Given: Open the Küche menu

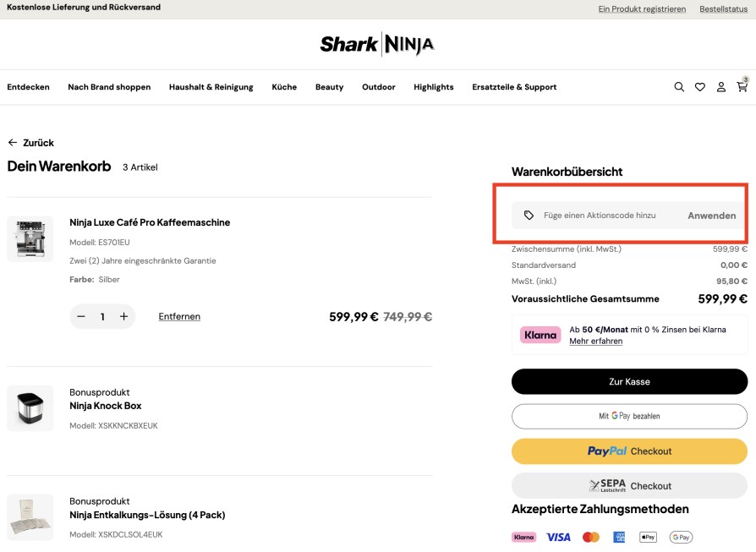Looking at the screenshot, I should tap(284, 87).
